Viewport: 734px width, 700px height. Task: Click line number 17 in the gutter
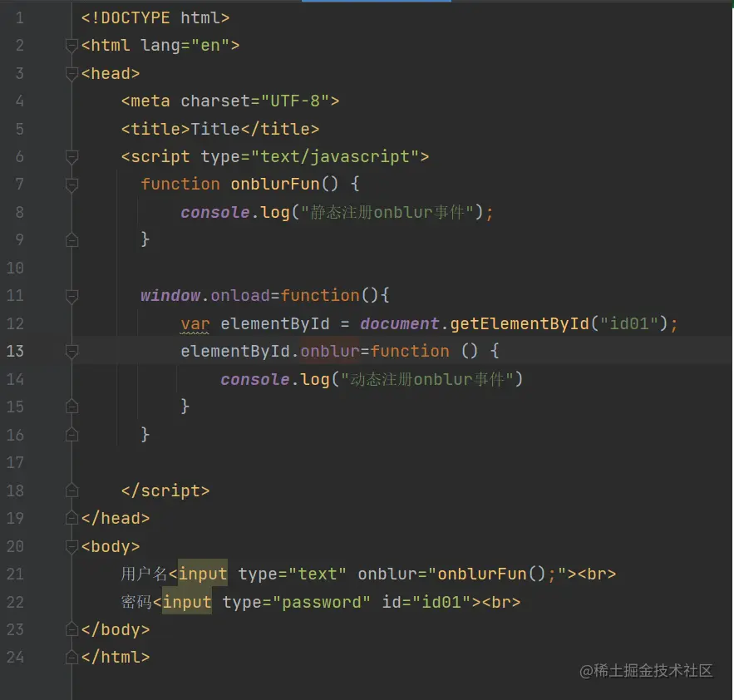pyautogui.click(x=15, y=462)
